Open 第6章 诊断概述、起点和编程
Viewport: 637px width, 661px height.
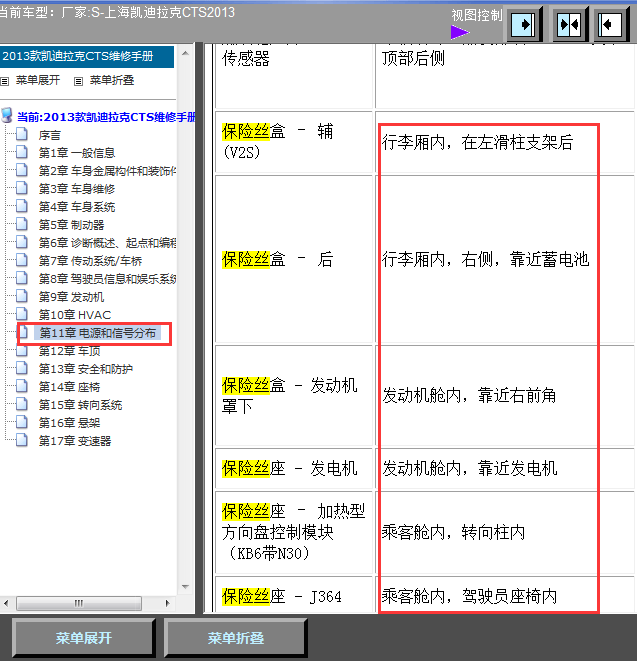point(107,243)
